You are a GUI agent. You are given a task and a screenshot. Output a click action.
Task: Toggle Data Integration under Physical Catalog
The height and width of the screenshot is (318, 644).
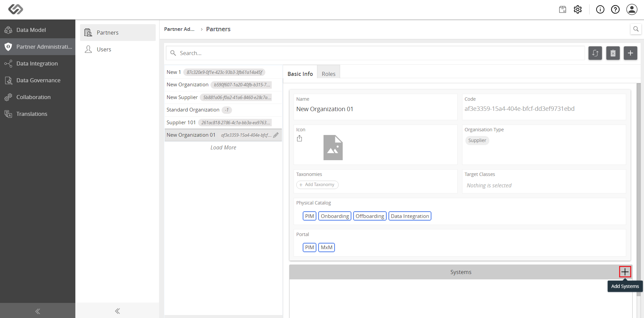[x=410, y=216]
